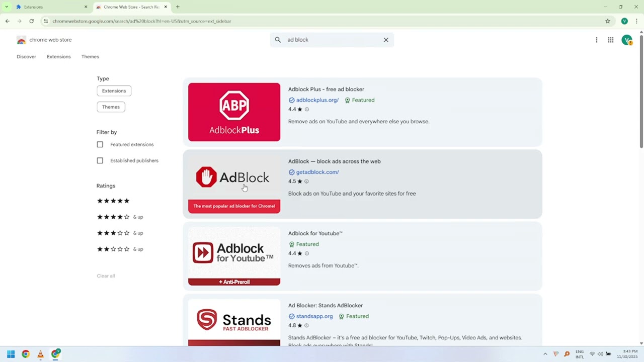Click the browser address bar URL
The height and width of the screenshot is (362, 644).
pos(142,21)
